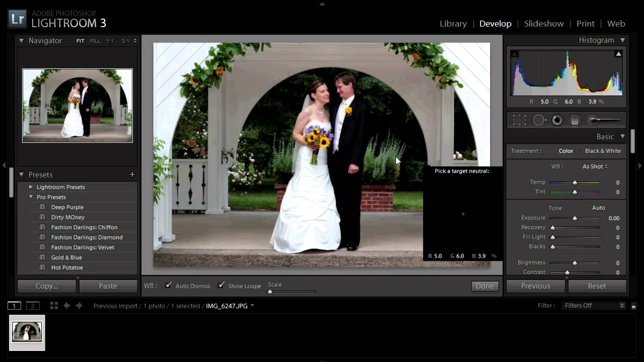This screenshot has width=644, height=362.
Task: Switch to the Print module
Action: [586, 24]
